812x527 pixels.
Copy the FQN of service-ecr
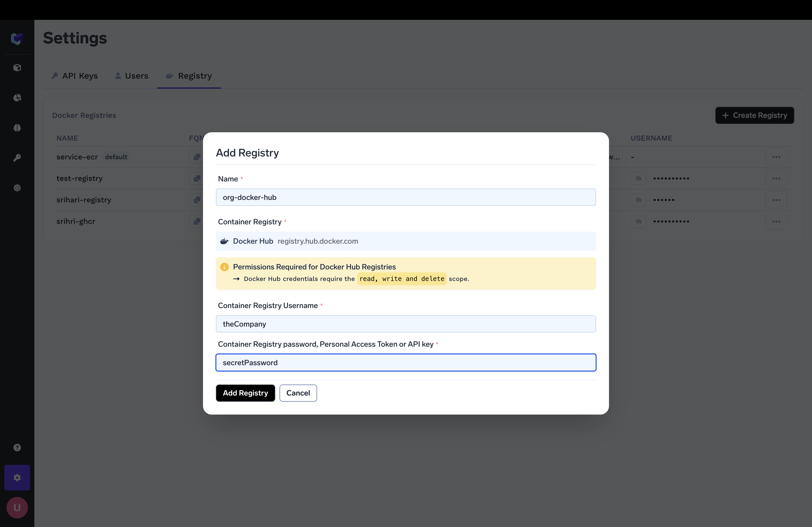[x=197, y=157]
